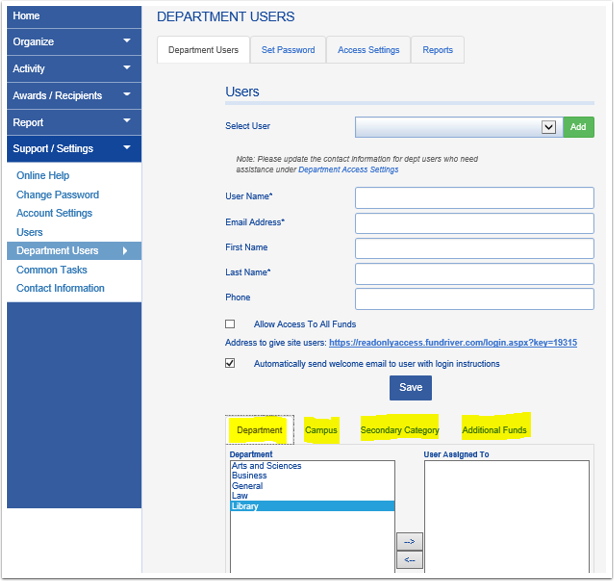Open the Select User dropdown arrow

coord(549,127)
